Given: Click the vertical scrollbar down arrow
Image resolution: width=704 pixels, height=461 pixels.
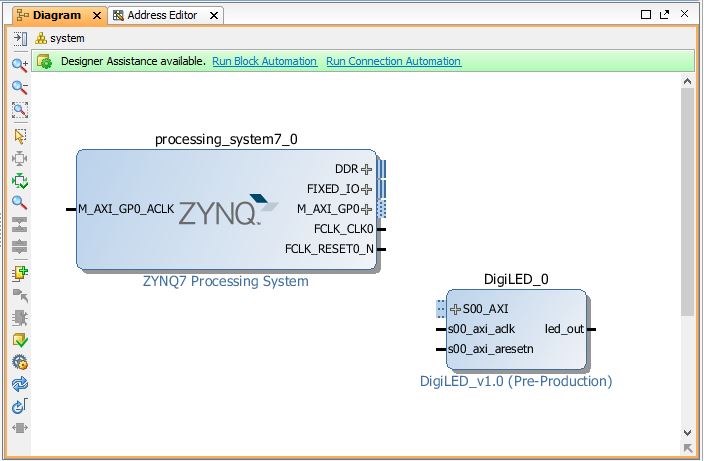Looking at the screenshot, I should coord(687,433).
